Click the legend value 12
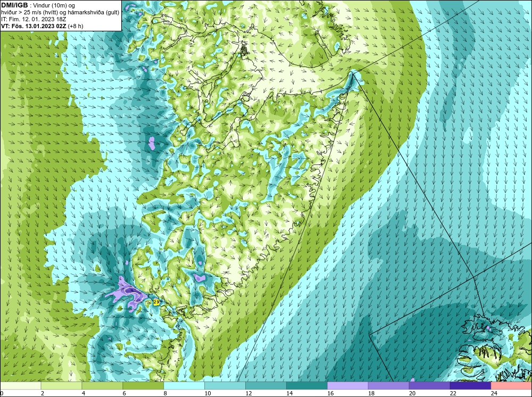The width and height of the screenshot is (532, 397). click(x=248, y=393)
